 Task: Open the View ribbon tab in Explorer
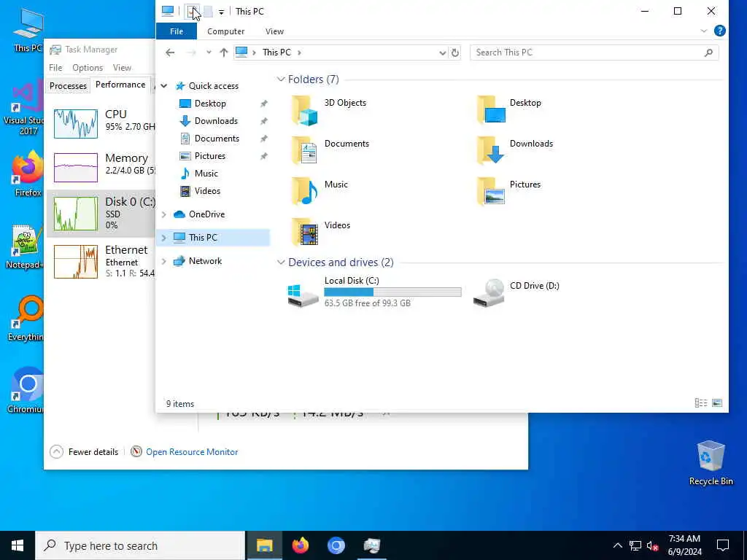pyautogui.click(x=274, y=31)
